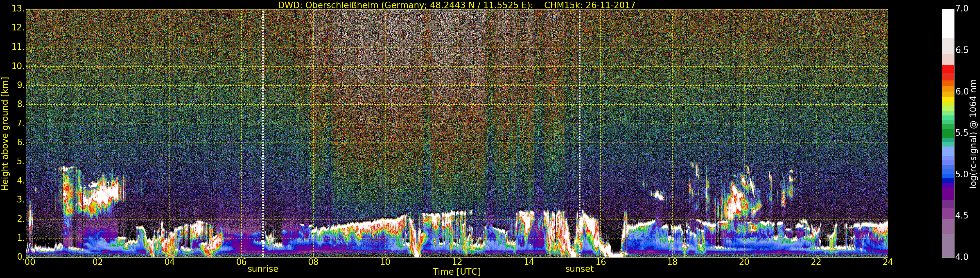Image resolution: width=980 pixels, height=278 pixels.
Task: Click the Height above ground [km] axis label
Action: 5,133
